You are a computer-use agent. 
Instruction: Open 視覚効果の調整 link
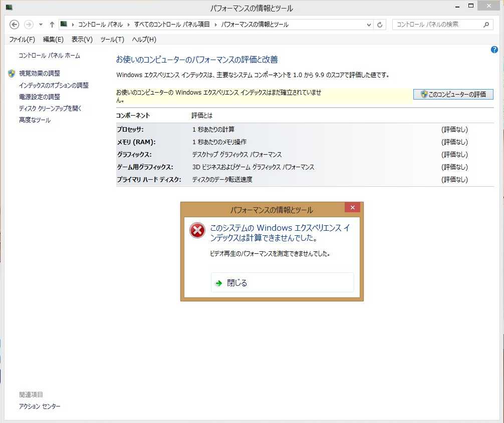click(40, 74)
